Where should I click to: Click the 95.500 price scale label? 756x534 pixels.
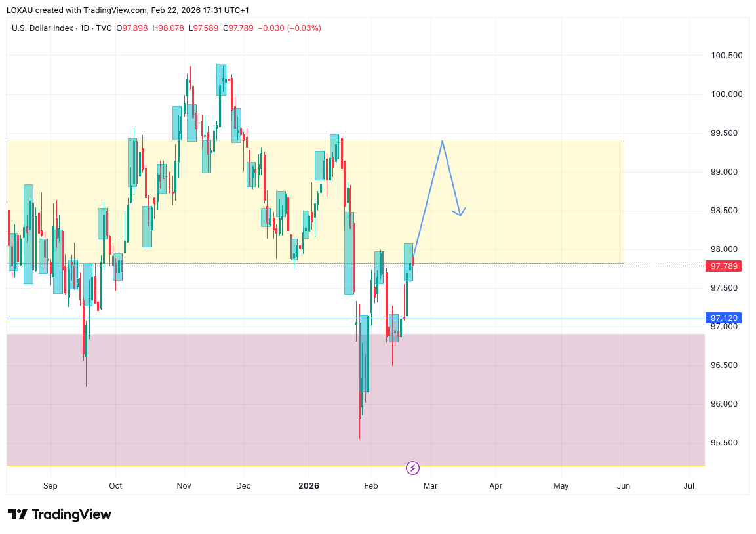726,442
